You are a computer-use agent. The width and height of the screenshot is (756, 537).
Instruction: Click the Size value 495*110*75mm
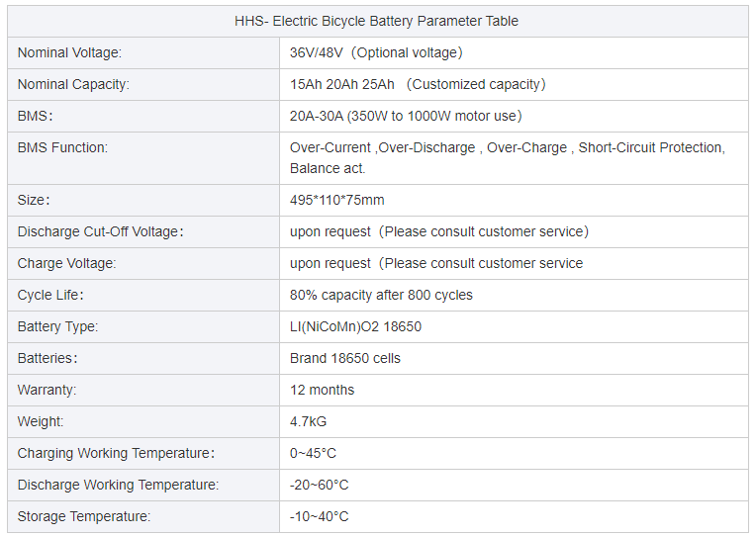coord(337,200)
